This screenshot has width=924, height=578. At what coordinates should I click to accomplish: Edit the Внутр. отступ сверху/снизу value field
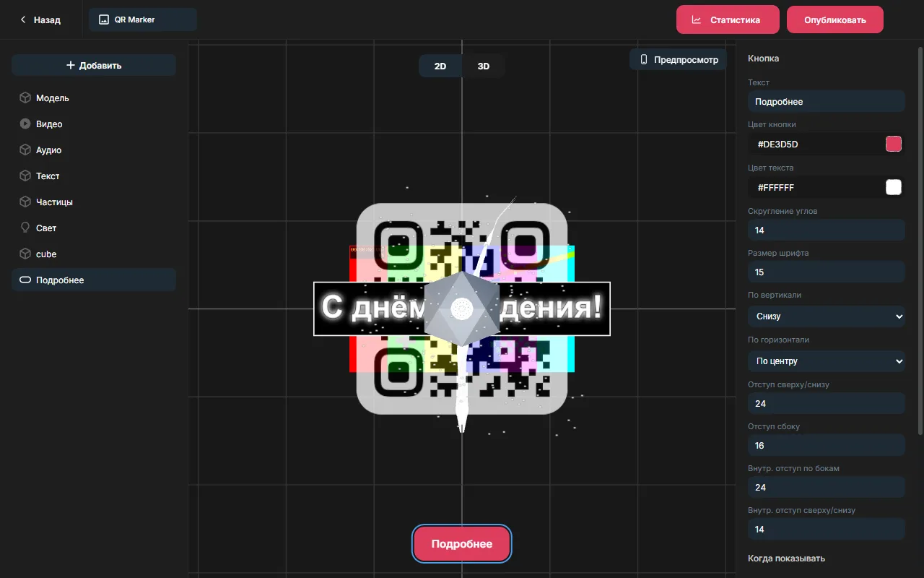click(827, 530)
